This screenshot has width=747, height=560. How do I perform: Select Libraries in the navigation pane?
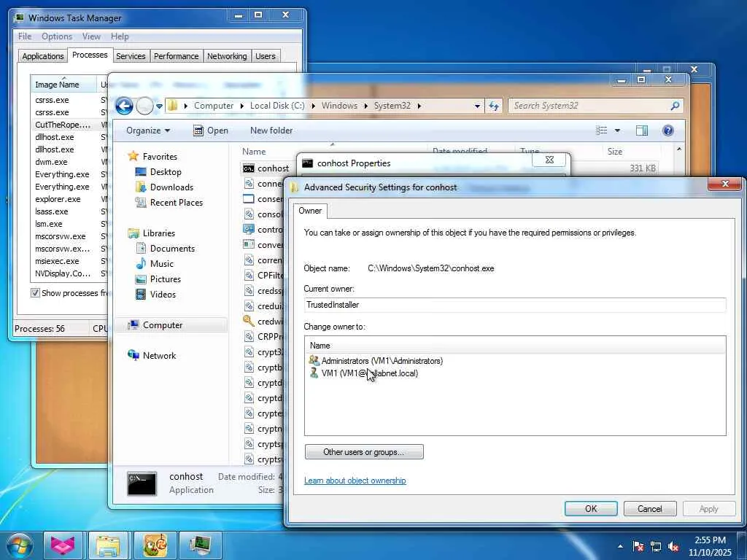pyautogui.click(x=158, y=233)
